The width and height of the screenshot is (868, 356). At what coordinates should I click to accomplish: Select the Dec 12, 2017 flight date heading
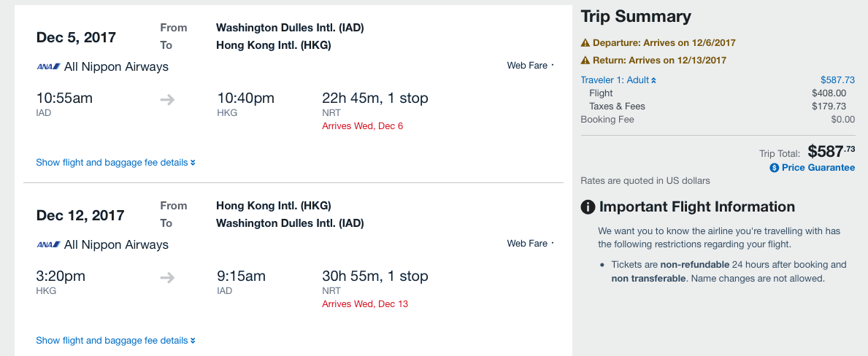coord(80,215)
